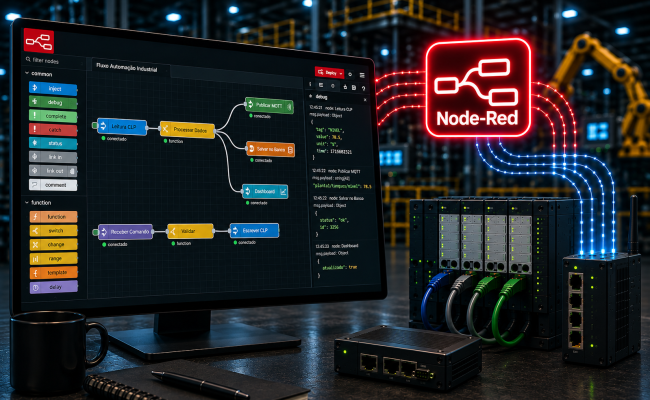Open the help question mark sidebar tab
The width and height of the screenshot is (650, 400).
[364, 88]
